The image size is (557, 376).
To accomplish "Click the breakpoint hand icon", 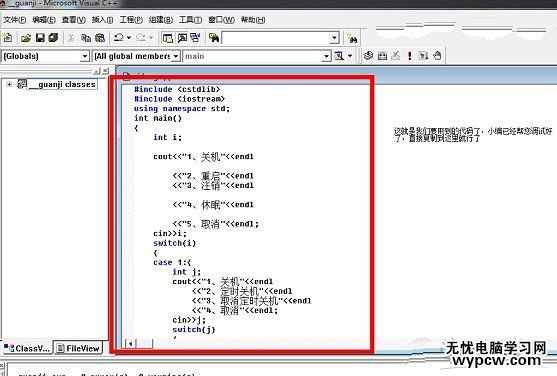I will click(x=437, y=55).
